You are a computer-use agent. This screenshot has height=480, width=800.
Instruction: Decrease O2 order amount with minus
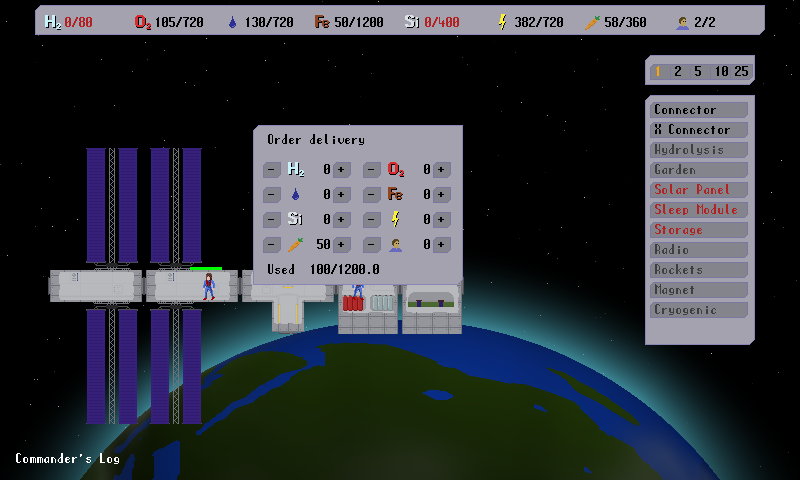pos(371,169)
